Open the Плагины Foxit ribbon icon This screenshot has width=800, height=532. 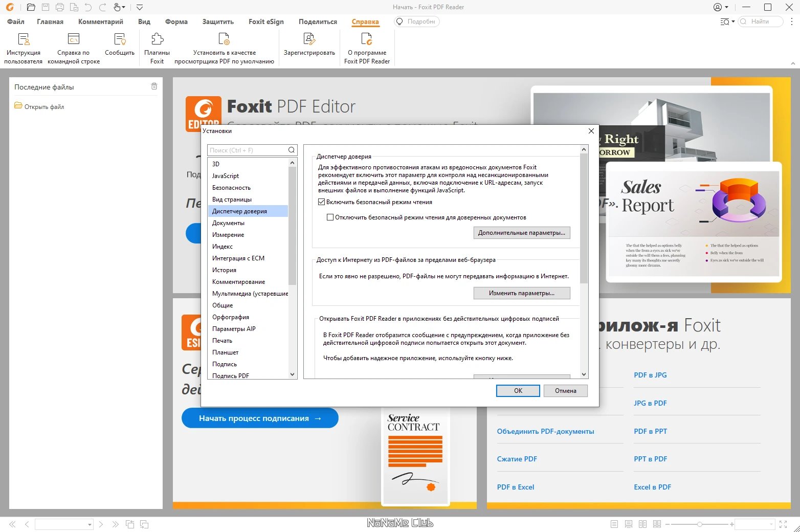point(157,47)
